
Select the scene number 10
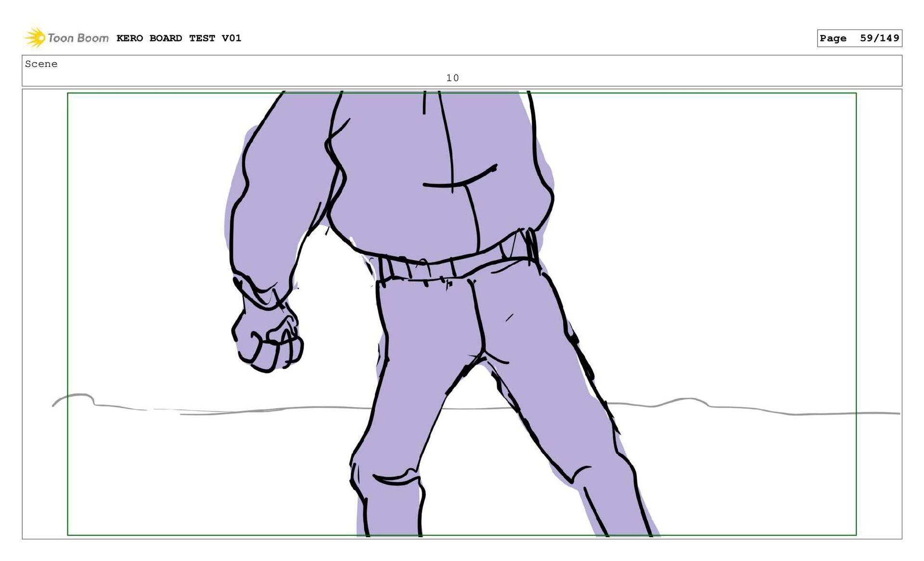452,78
